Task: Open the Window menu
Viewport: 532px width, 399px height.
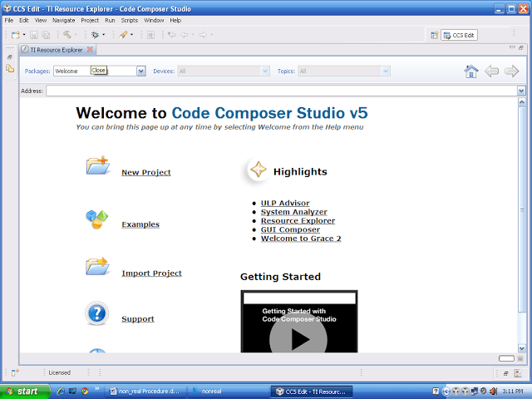Action: (154, 20)
